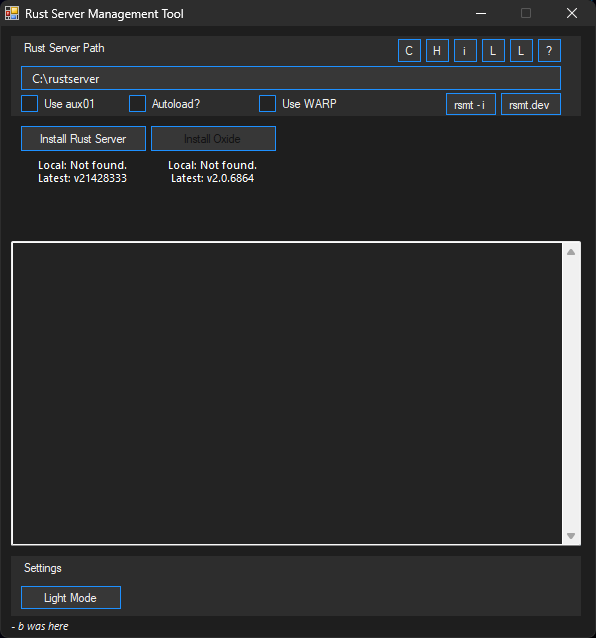The height and width of the screenshot is (638, 596).
Task: Check the Use WARP option
Action: [267, 104]
